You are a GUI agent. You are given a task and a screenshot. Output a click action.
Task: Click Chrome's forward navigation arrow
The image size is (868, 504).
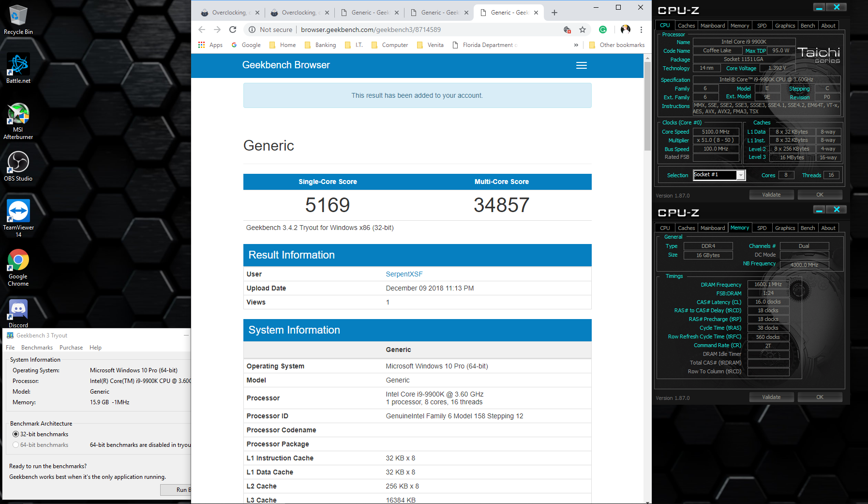click(x=217, y=30)
